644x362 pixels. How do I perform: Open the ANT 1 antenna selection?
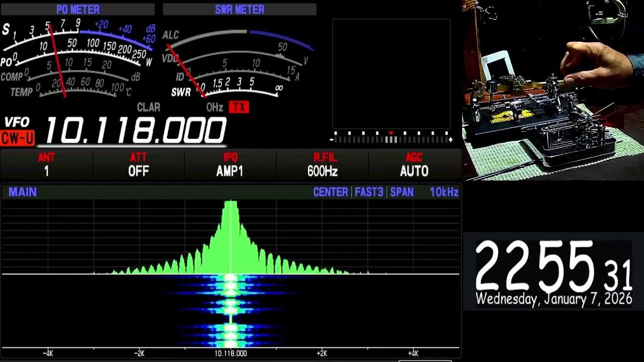[46, 165]
